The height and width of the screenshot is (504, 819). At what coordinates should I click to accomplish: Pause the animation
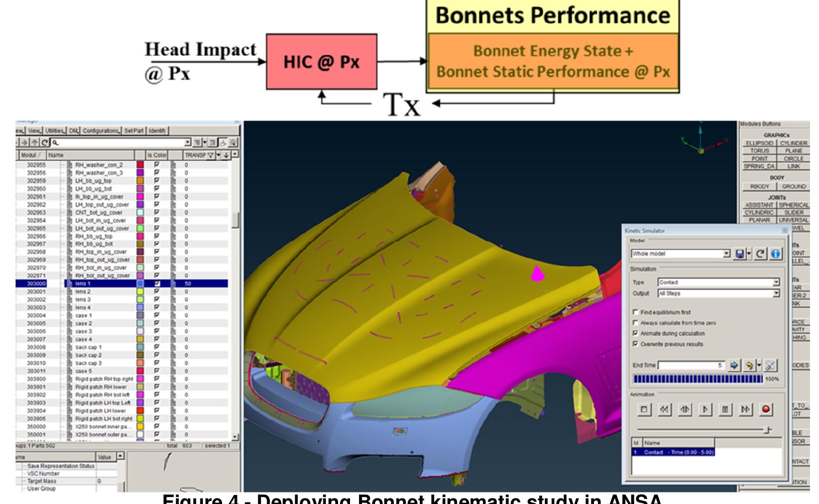(725, 410)
